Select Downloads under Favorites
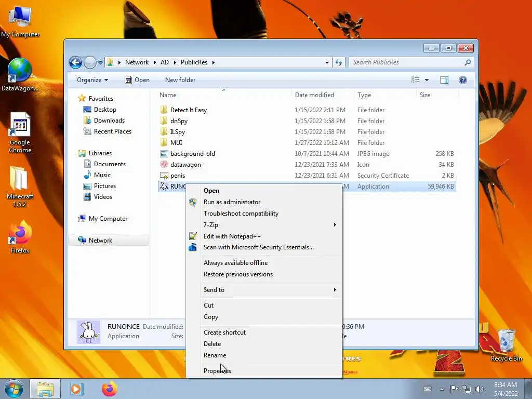 [x=109, y=121]
